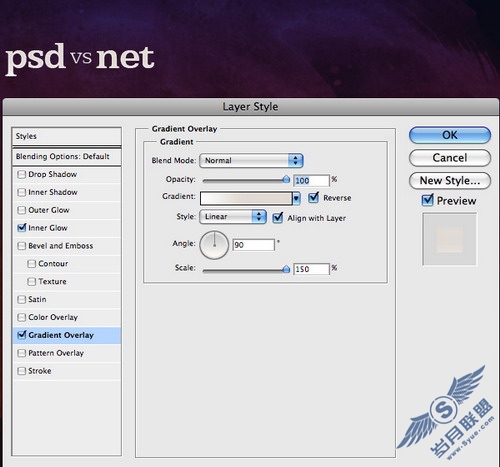
Task: Select Blending Options: Default
Action: click(x=67, y=156)
